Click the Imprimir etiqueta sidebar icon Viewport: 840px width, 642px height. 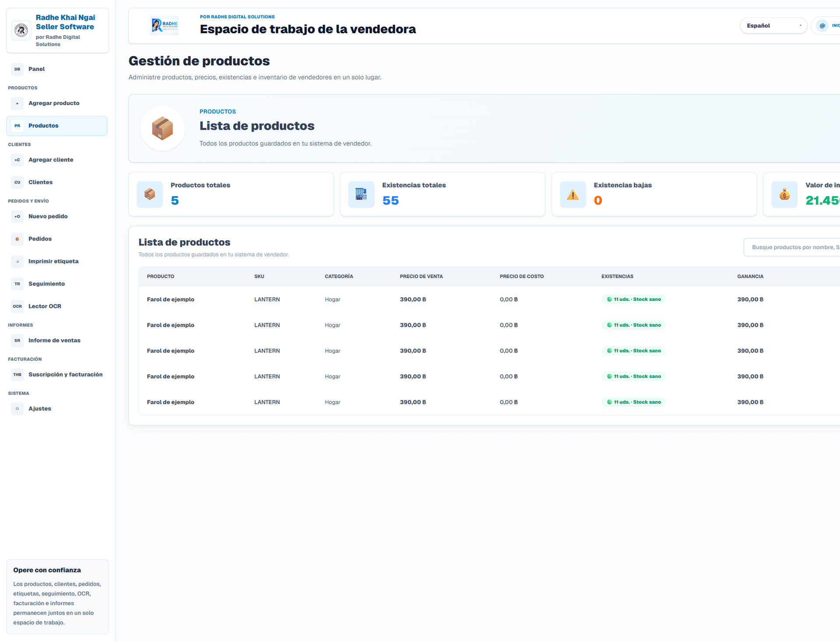pos(17,262)
